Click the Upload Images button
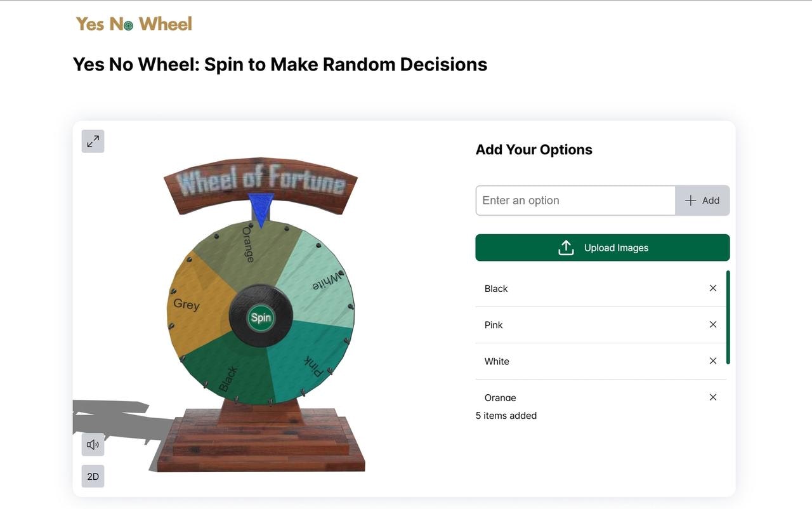812x509 pixels. [x=603, y=248]
